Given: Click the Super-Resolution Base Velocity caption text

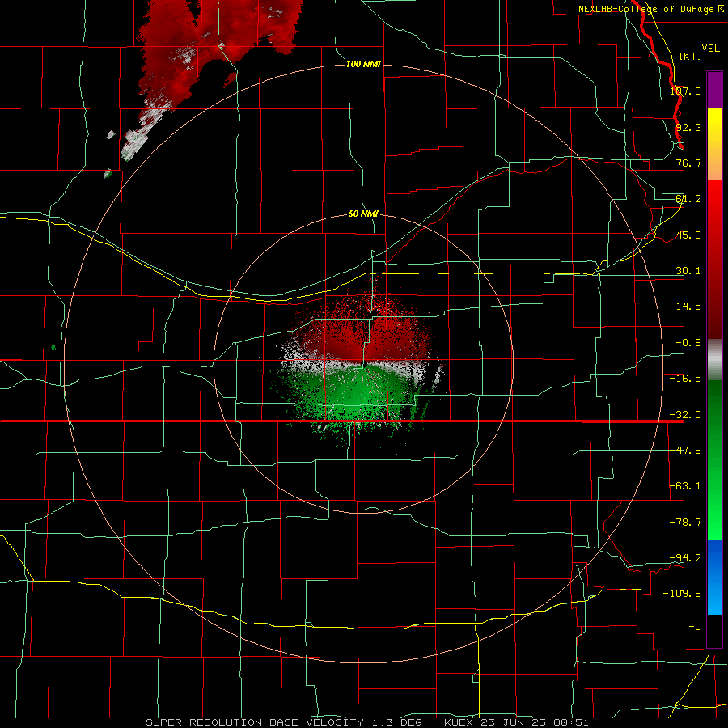Looking at the screenshot, I should (366, 722).
